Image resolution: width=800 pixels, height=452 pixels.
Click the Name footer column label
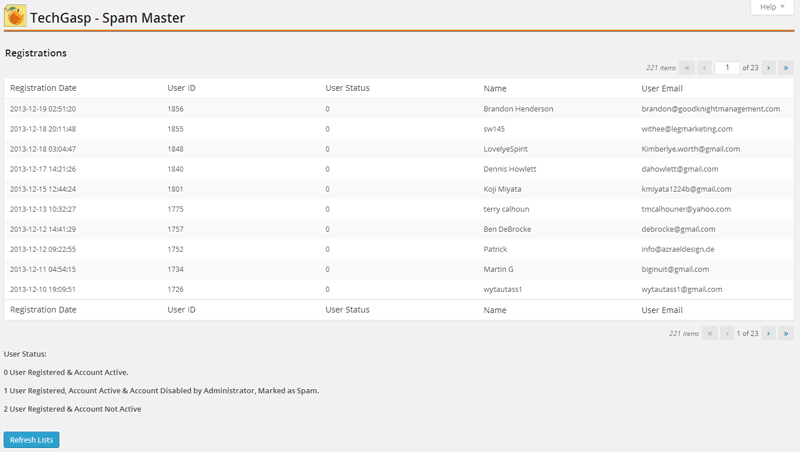point(495,310)
